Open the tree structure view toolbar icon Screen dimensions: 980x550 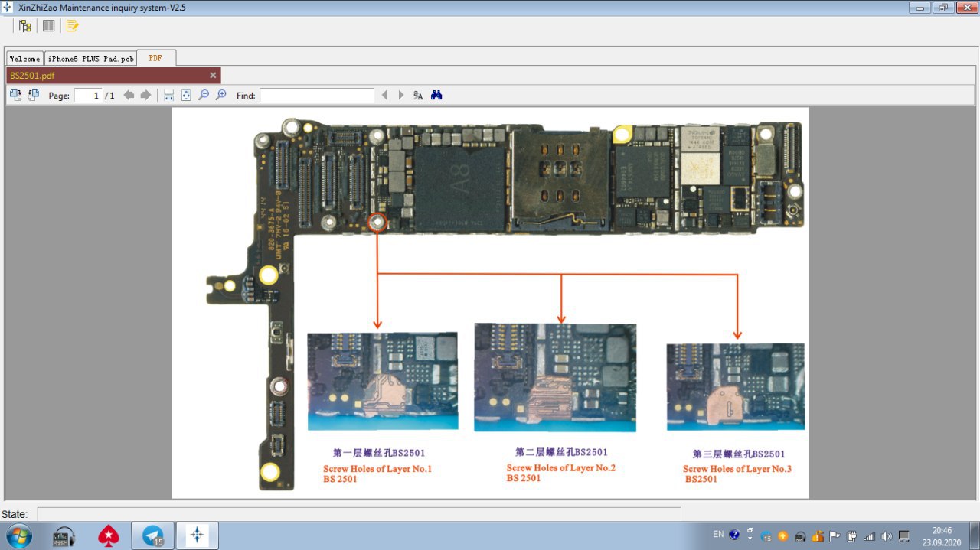(x=25, y=26)
